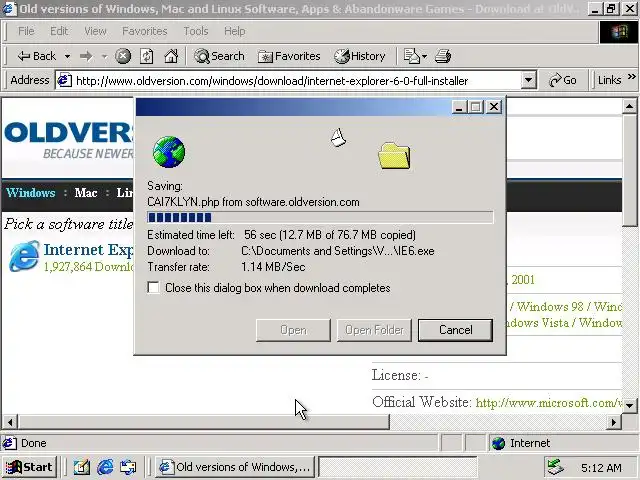Cancel the file download
The image size is (640, 480).
456,330
